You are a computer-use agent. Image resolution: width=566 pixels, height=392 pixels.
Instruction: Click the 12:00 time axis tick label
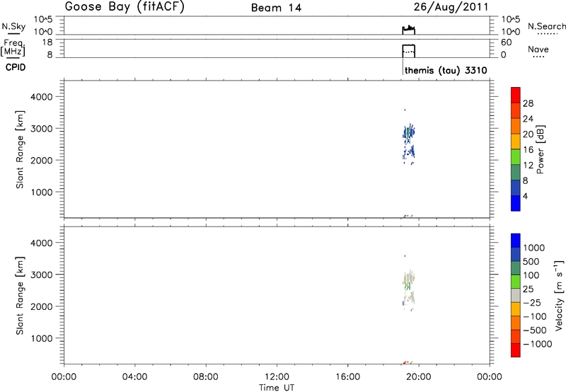[x=277, y=376]
